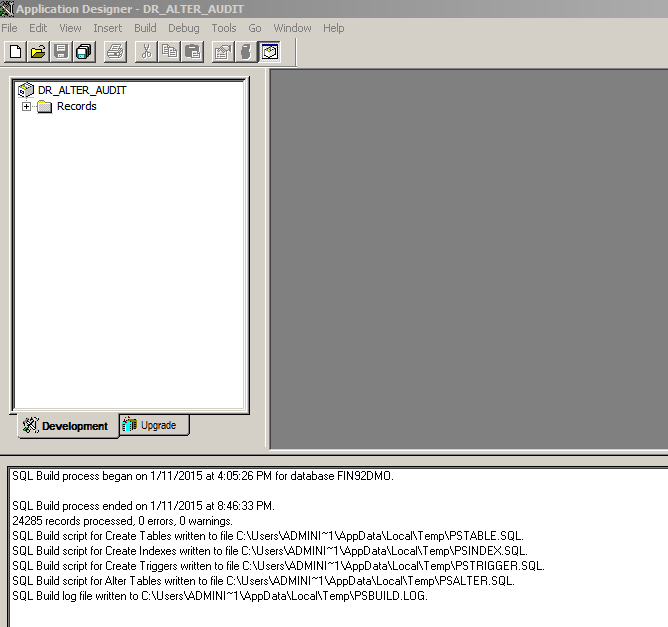Click the New document toolbar icon
This screenshot has width=668, height=627.
pyautogui.click(x=16, y=52)
